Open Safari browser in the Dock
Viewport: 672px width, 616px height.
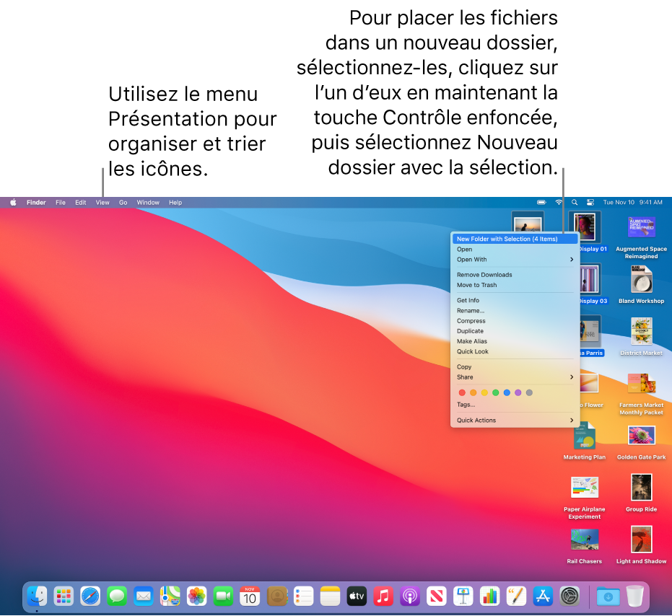(90, 596)
